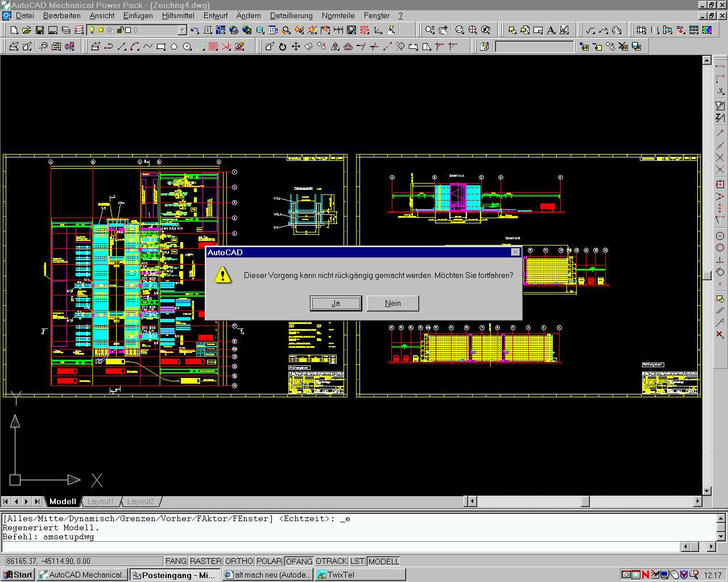Image resolution: width=728 pixels, height=582 pixels.
Task: Open the Detaillierung menu
Action: (291, 15)
